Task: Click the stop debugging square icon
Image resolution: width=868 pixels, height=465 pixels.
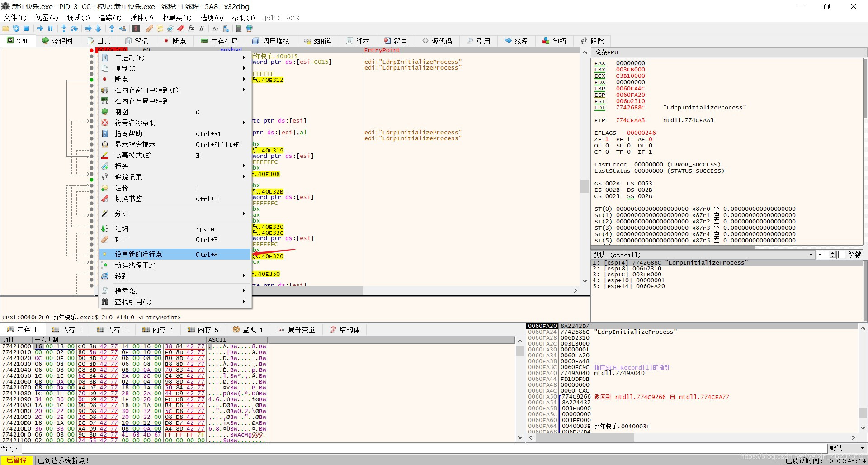Action: tap(27, 28)
